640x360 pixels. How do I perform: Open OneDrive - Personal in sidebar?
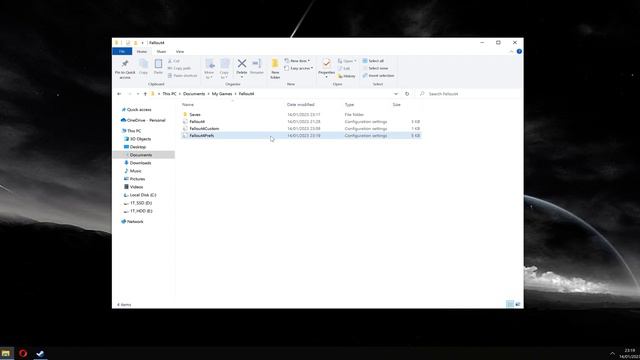click(x=146, y=120)
